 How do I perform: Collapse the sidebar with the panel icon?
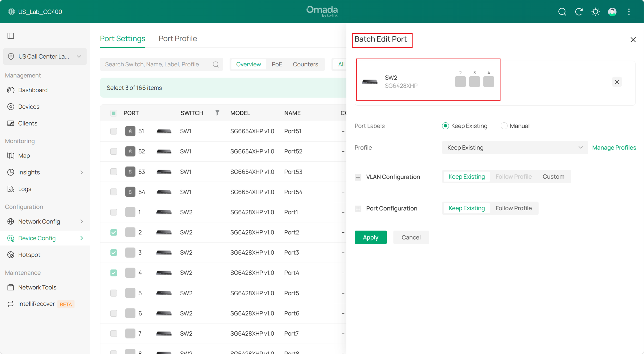coord(11,36)
